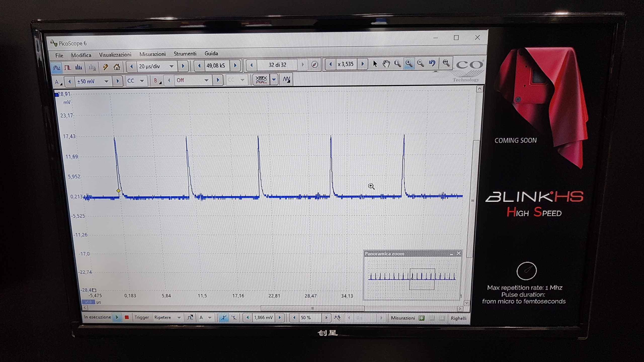Open channel B options button
Image resolution: width=644 pixels, height=362 pixels.
point(157,81)
